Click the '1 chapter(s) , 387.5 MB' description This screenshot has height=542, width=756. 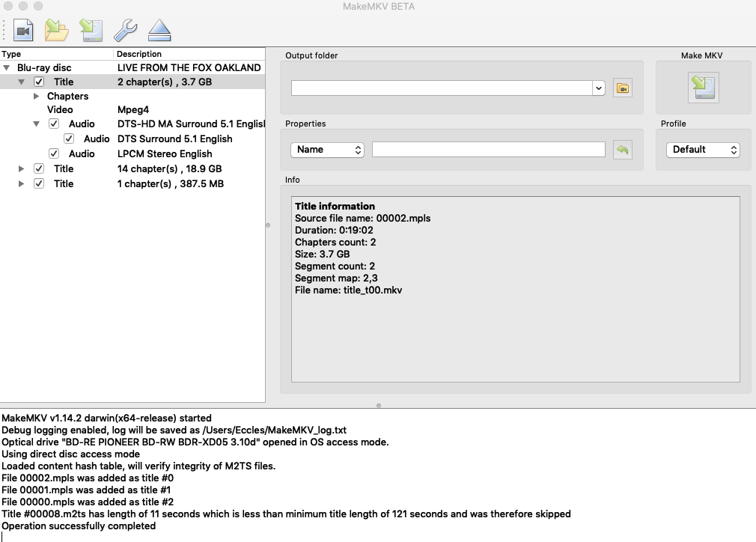171,183
